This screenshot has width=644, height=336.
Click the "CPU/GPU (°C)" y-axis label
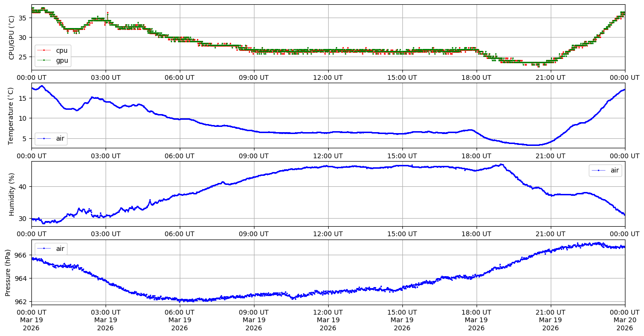[x=12, y=37]
